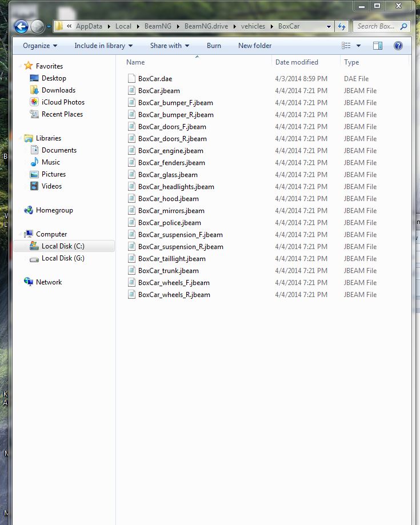
Task: Select the BoxCar.jbeam file
Action: [x=159, y=91]
